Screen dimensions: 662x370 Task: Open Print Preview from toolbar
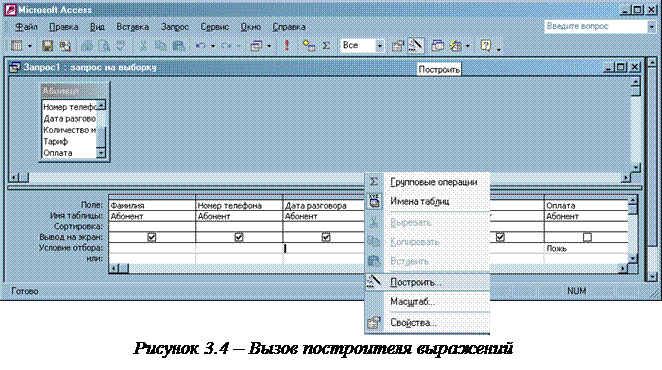104,46
